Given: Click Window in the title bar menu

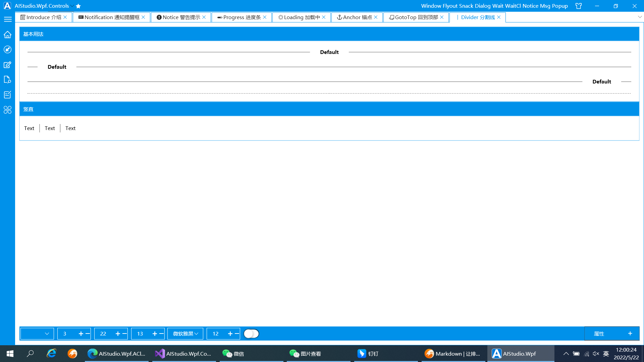Looking at the screenshot, I should tap(431, 6).
